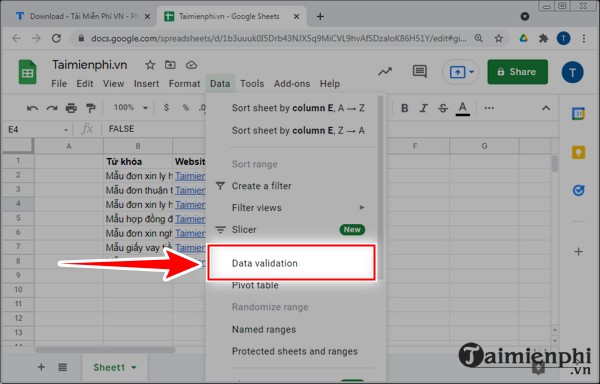The image size is (600, 384).
Task: Open the Insert menu
Action: (x=147, y=84)
